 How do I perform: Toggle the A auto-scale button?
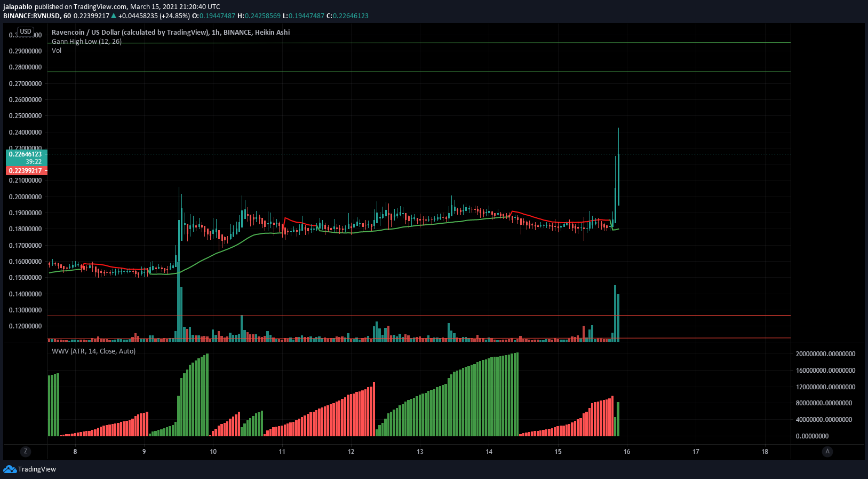click(827, 451)
